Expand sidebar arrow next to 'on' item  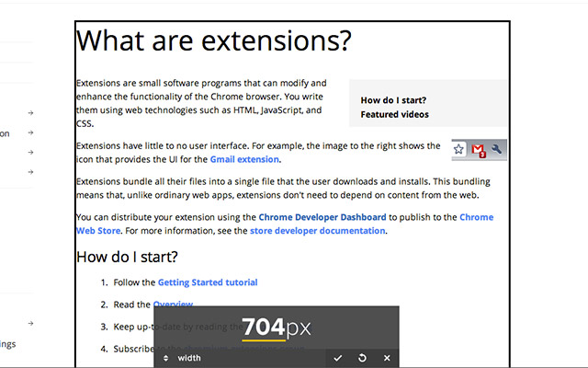30,132
